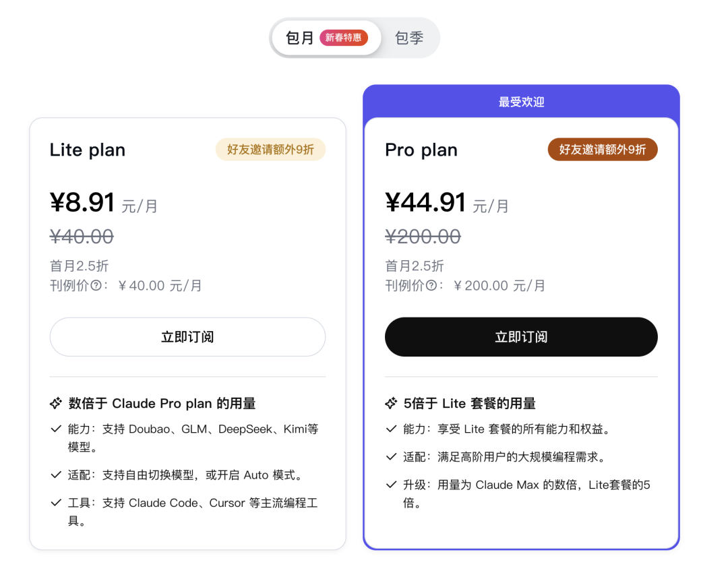
Task: Click checkmark beside 大规模编程需求 feature
Action: (391, 457)
